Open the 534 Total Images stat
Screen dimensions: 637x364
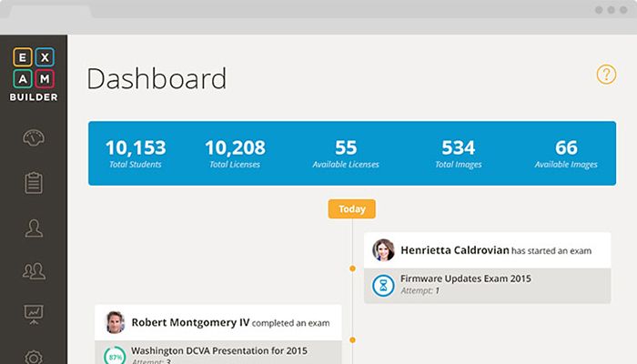458,153
